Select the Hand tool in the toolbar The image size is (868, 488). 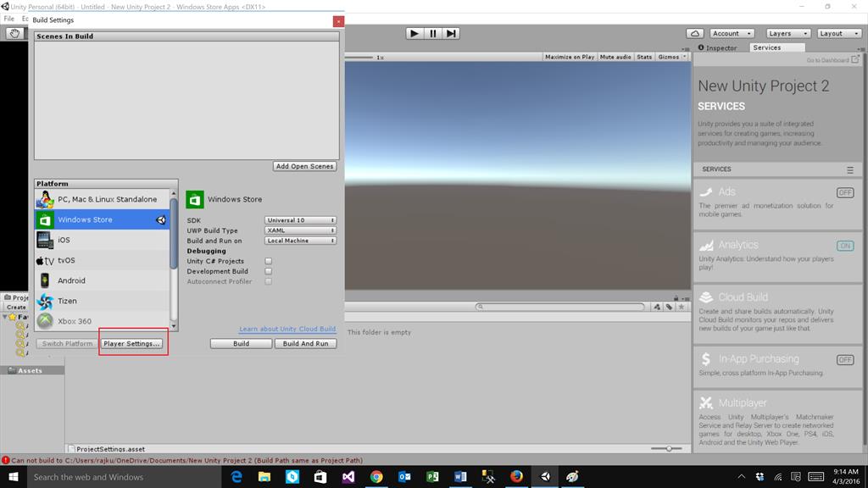[x=14, y=33]
